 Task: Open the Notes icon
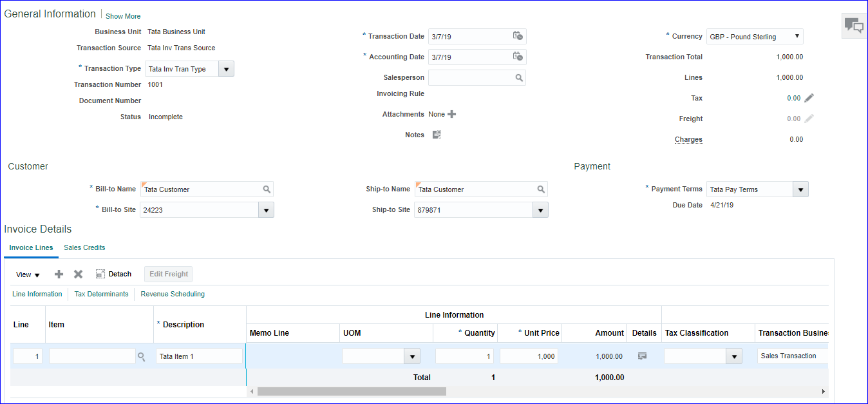pos(437,135)
